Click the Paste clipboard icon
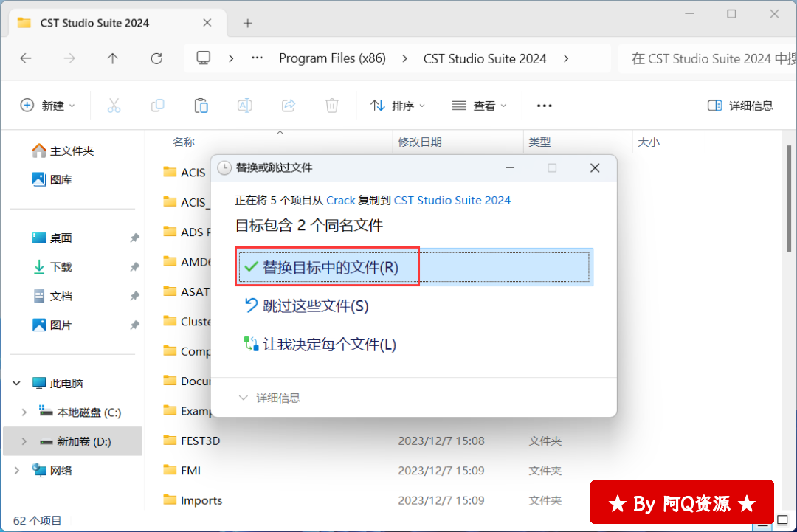This screenshot has height=532, width=797. click(x=201, y=106)
